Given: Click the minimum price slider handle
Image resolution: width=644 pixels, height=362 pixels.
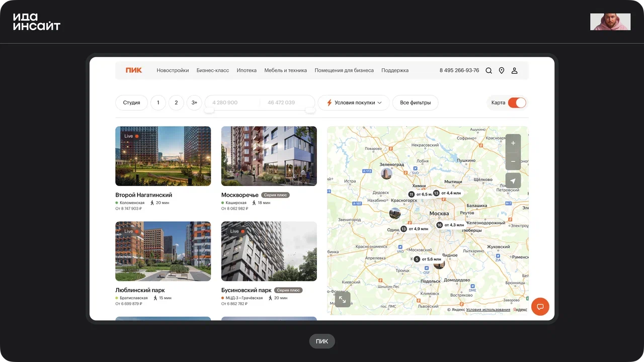Looking at the screenshot, I should tap(209, 110).
